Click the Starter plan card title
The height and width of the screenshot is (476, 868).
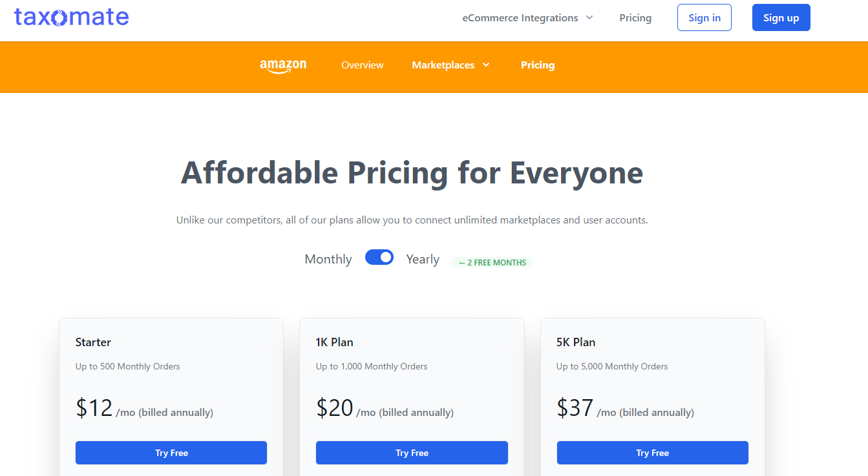point(93,342)
